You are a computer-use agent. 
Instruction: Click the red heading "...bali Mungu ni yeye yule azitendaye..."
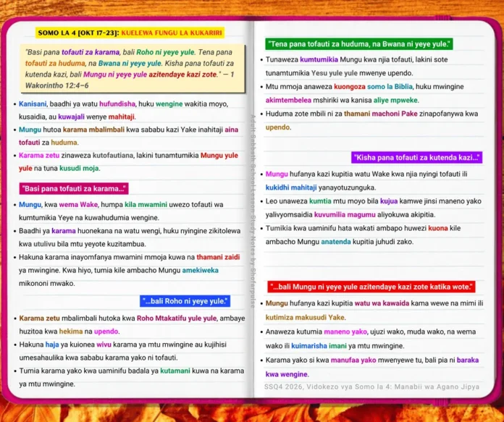[x=371, y=287]
